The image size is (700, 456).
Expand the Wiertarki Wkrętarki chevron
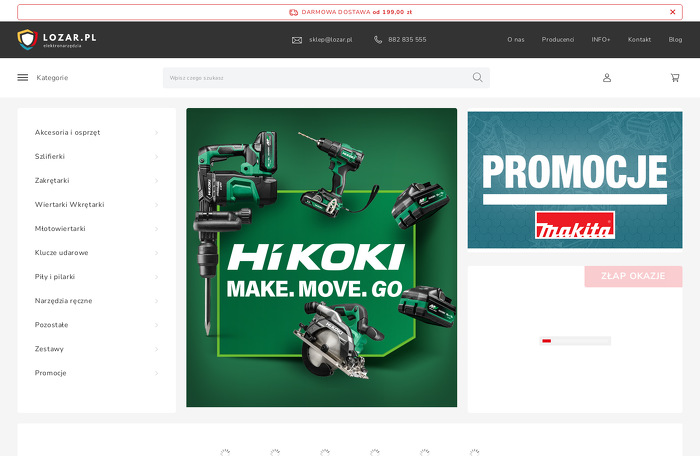pos(156,205)
